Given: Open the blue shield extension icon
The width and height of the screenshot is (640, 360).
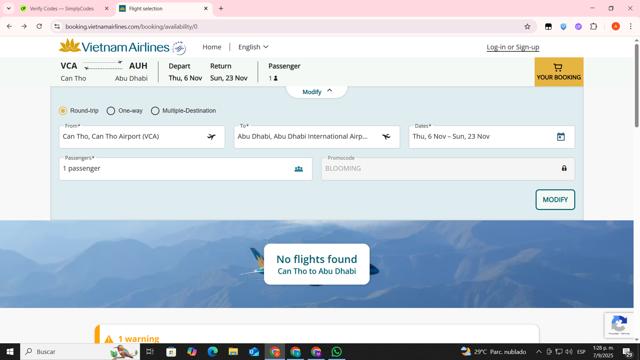Looking at the screenshot, I should click(x=563, y=27).
